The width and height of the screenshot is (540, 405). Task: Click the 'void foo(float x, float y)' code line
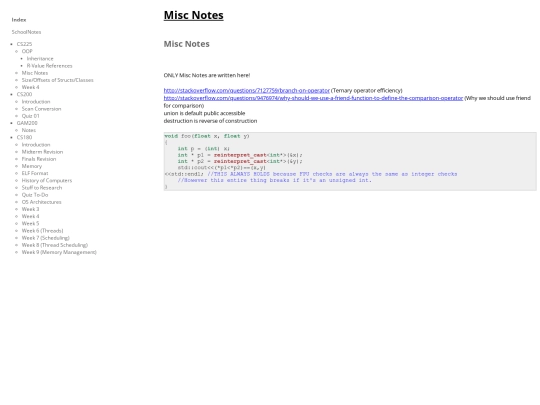pyautogui.click(x=207, y=136)
